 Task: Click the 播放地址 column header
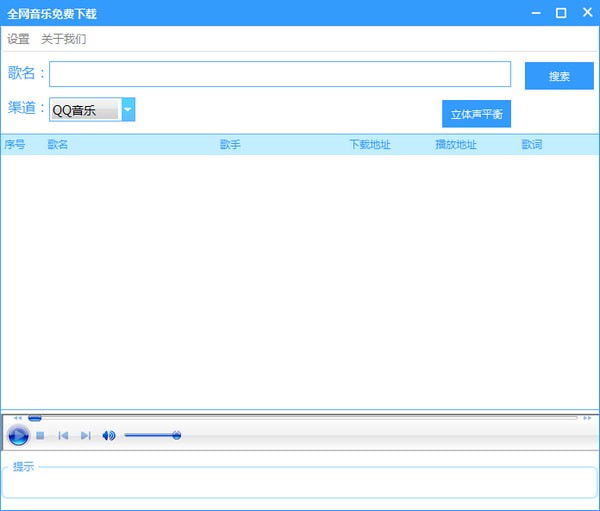point(456,145)
